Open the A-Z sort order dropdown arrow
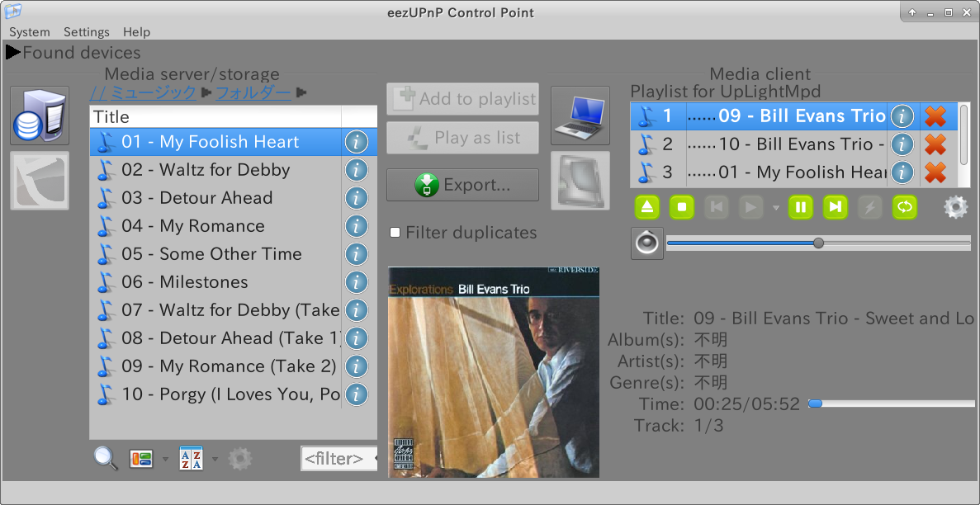 click(x=215, y=459)
